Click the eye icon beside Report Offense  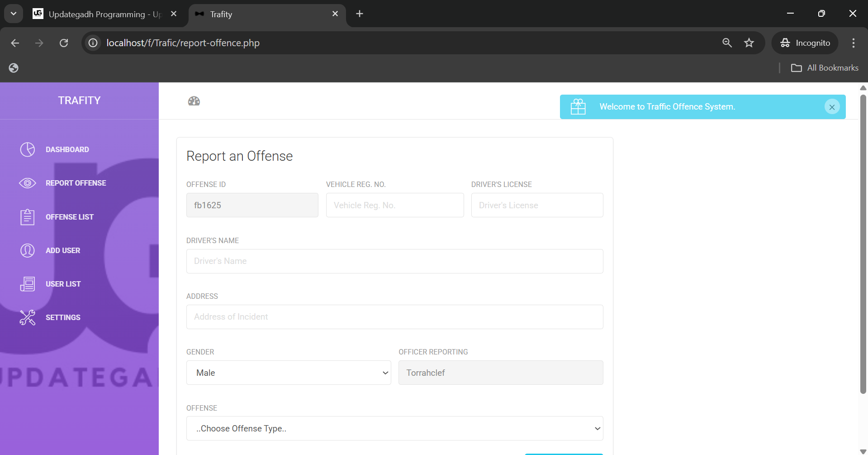click(28, 183)
